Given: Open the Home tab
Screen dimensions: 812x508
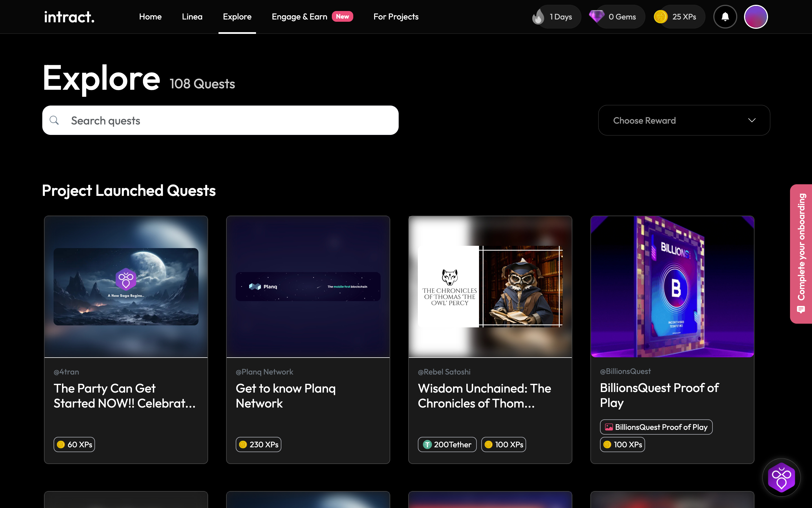Looking at the screenshot, I should pos(150,17).
